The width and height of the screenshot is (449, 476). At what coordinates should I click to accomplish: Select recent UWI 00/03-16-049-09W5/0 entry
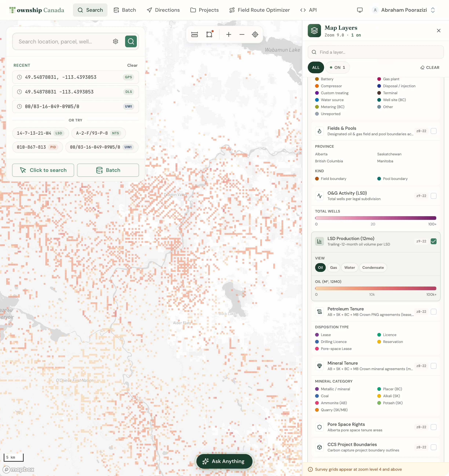click(x=76, y=107)
